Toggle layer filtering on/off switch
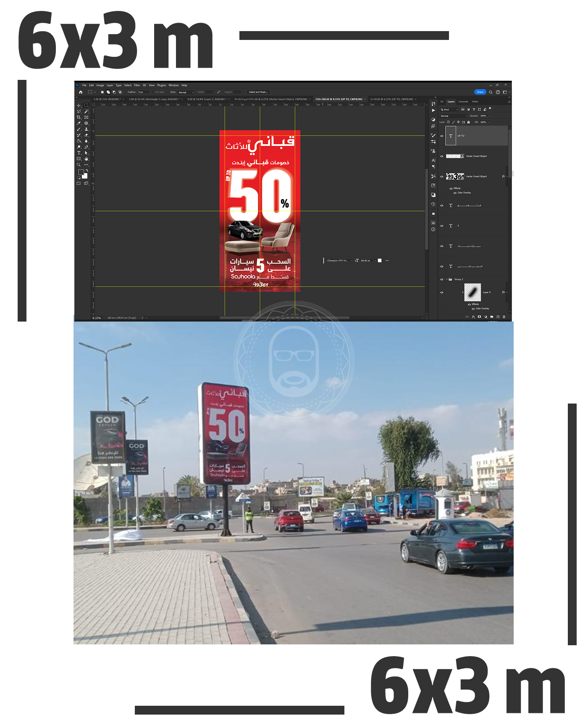Viewport: 588px width, 723px height. coord(490,109)
